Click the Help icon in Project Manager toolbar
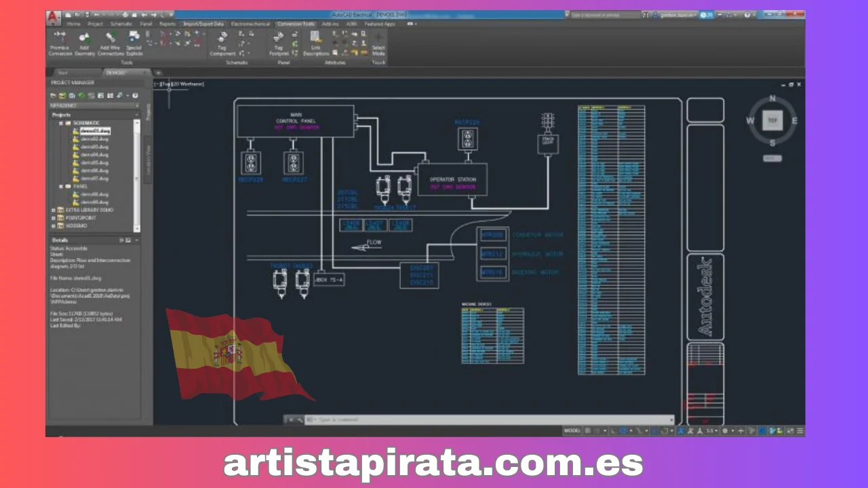This screenshot has width=868, height=488. pos(135,96)
